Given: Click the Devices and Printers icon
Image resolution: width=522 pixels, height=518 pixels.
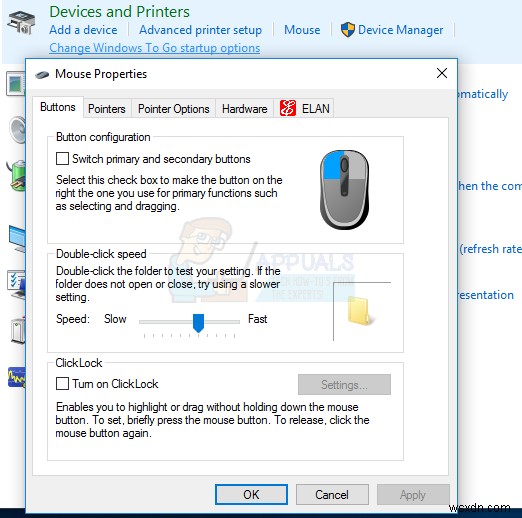Looking at the screenshot, I should pos(21,22).
